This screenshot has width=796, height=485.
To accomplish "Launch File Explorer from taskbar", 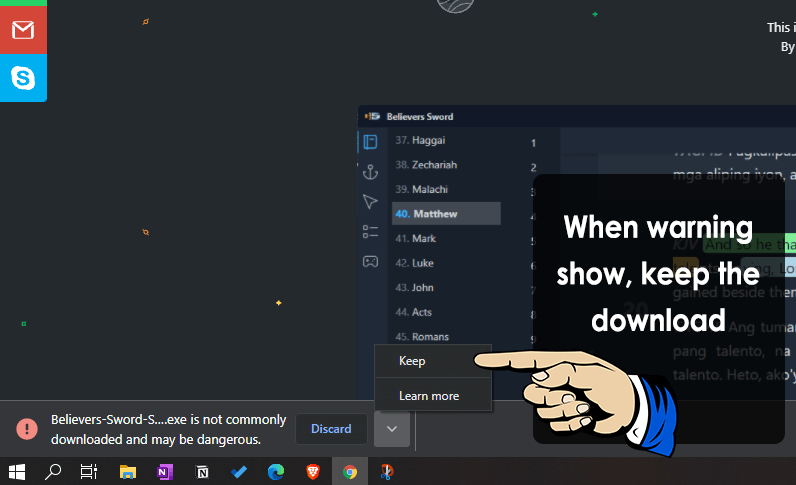I will (x=127, y=472).
